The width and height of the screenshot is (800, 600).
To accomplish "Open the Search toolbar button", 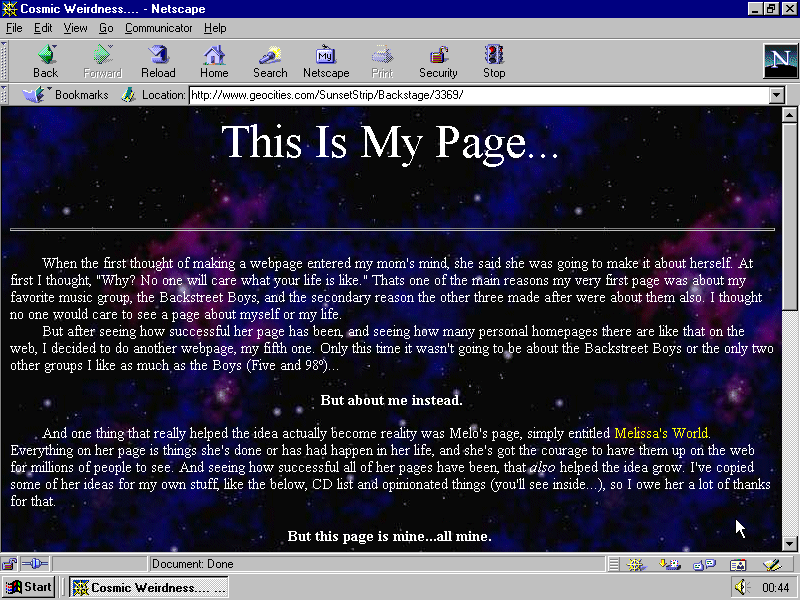I will point(270,61).
